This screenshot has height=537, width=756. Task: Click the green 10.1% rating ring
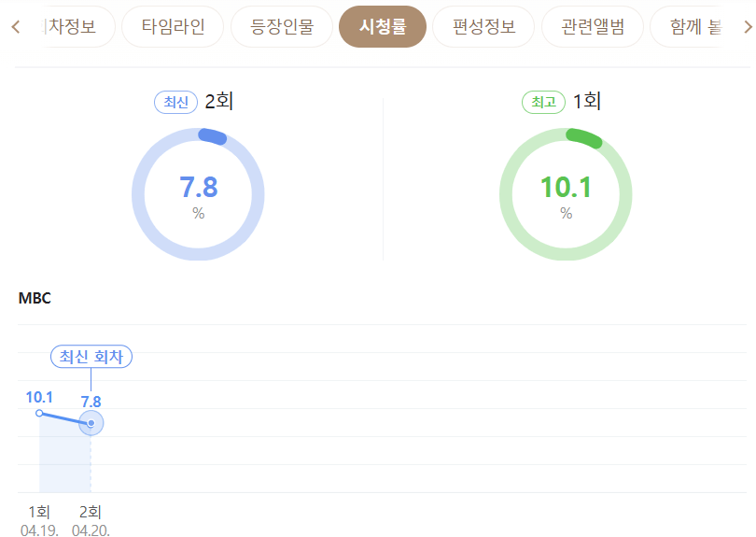pos(566,194)
